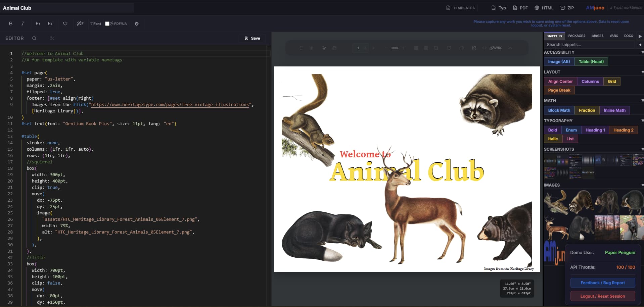Click the Feedback / Bug Report button
Screen dimensions: 644x307
(x=602, y=283)
